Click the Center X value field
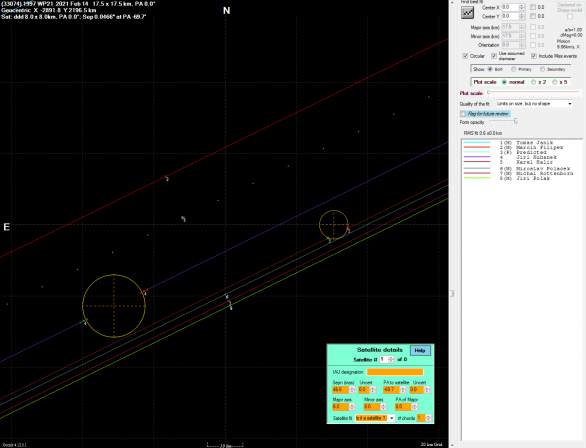Screen dimensions: 586x448 click(510, 7)
